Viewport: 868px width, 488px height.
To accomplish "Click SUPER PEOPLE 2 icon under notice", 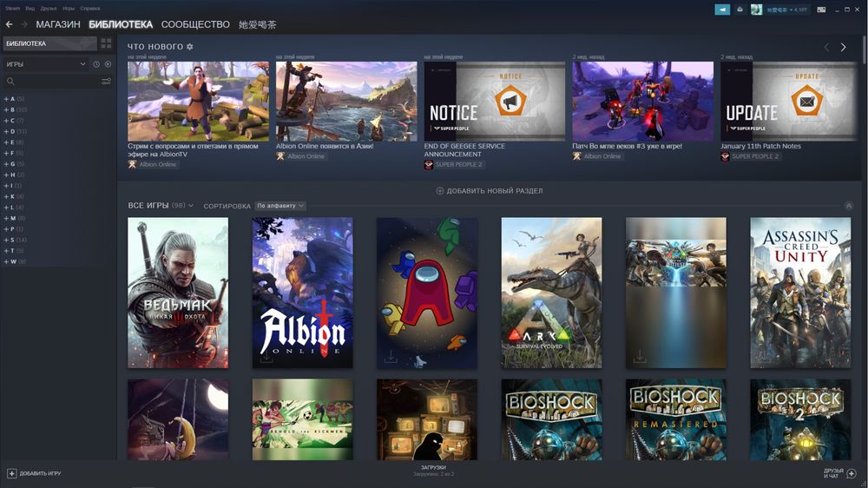I will click(x=429, y=164).
